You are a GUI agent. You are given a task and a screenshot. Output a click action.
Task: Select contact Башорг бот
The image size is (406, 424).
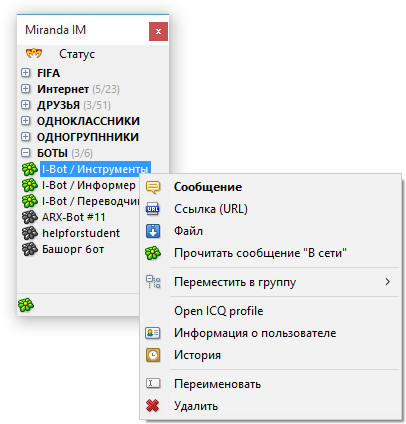[73, 249]
